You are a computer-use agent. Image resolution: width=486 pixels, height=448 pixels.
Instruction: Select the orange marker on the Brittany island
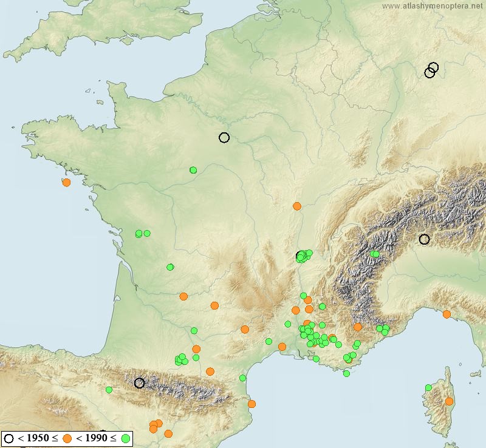[x=66, y=183]
